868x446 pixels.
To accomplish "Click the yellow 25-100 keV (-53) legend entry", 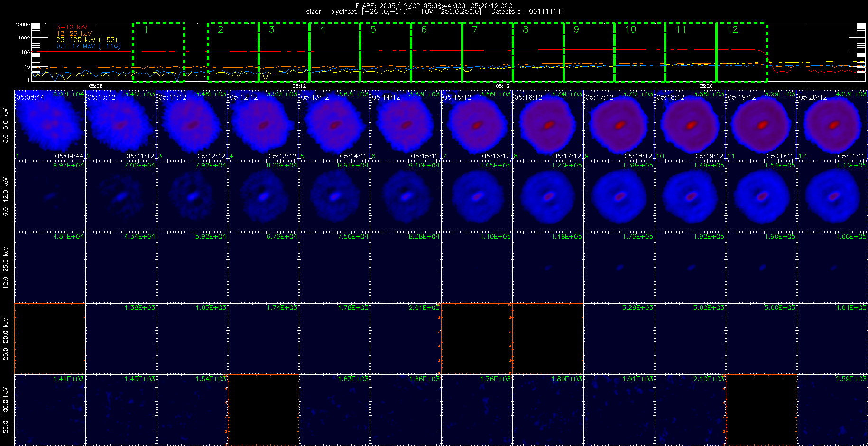I will [87, 40].
